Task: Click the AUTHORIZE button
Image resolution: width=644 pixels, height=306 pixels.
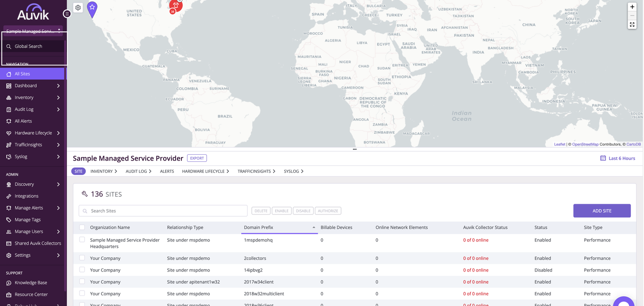Action: (328, 211)
